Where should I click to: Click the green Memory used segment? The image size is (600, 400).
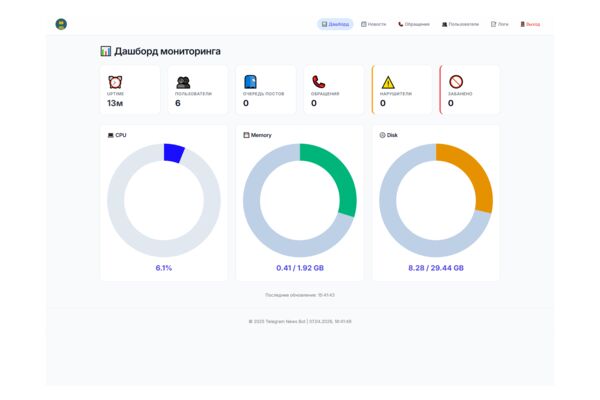pos(338,171)
